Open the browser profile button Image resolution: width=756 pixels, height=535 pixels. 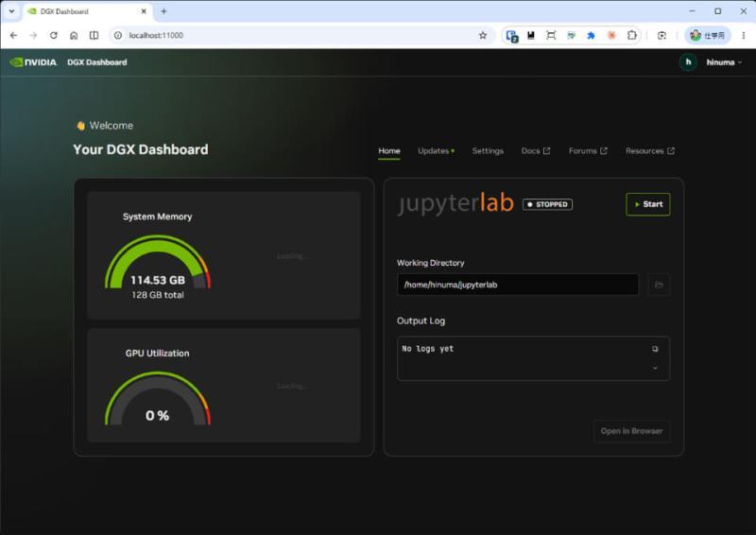click(707, 35)
